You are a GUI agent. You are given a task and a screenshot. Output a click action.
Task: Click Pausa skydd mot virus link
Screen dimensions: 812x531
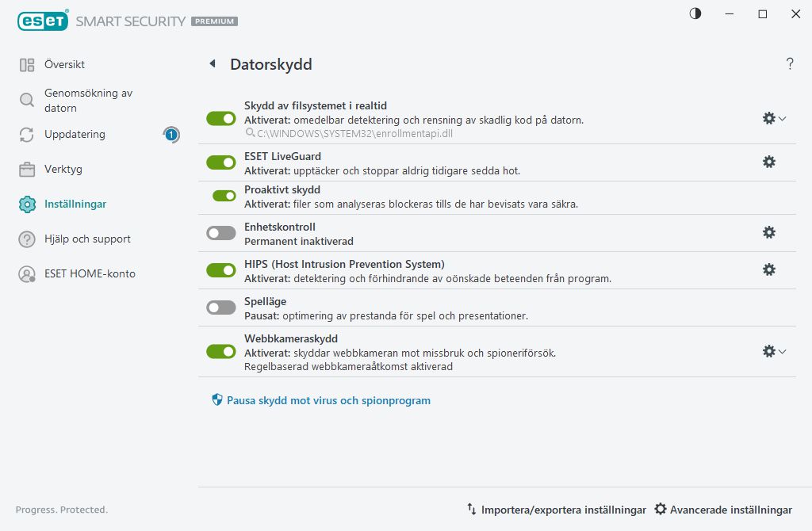click(x=328, y=400)
